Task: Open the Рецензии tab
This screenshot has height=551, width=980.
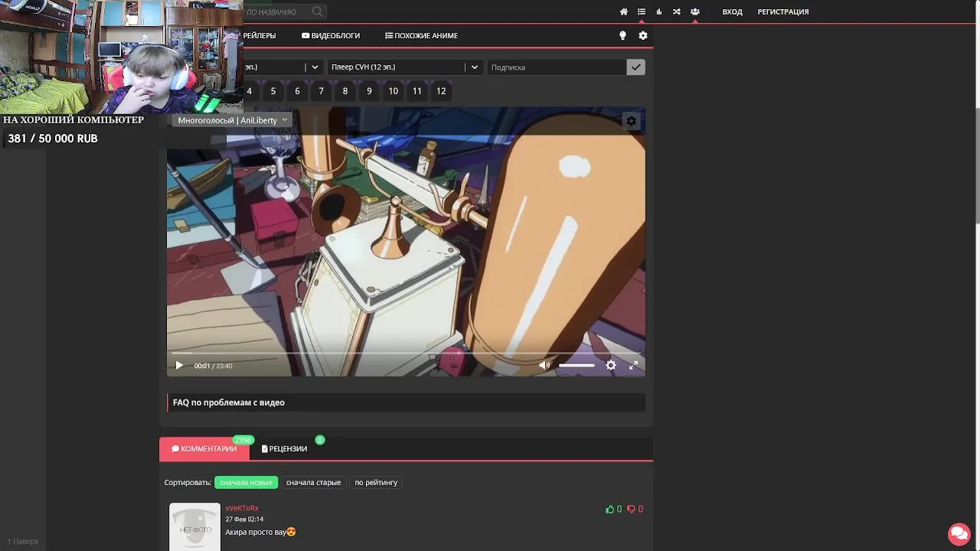Action: [x=284, y=449]
